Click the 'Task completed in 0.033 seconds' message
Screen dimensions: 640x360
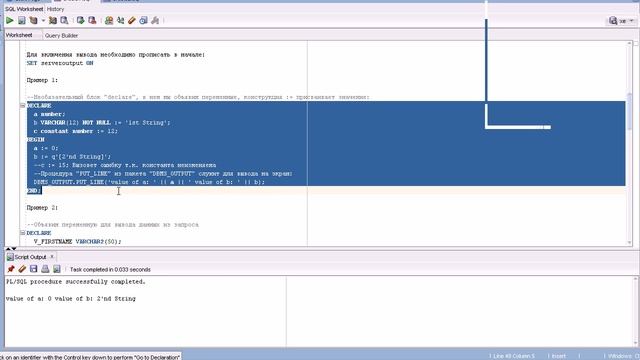tap(110, 269)
